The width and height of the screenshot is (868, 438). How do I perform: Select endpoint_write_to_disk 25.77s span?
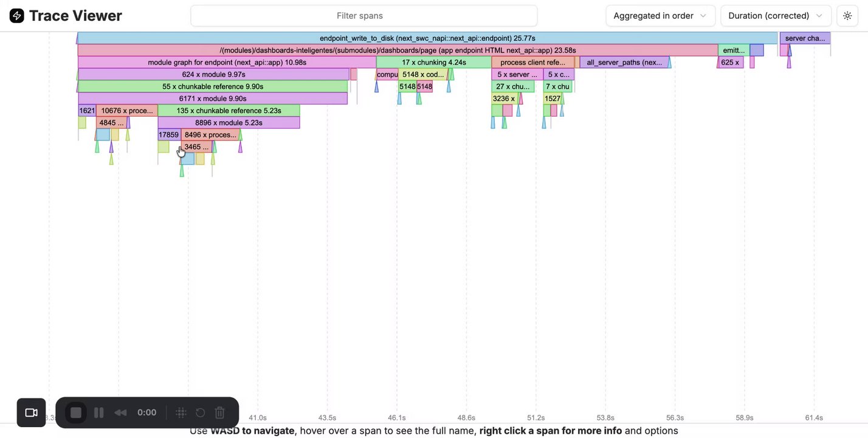(428, 38)
